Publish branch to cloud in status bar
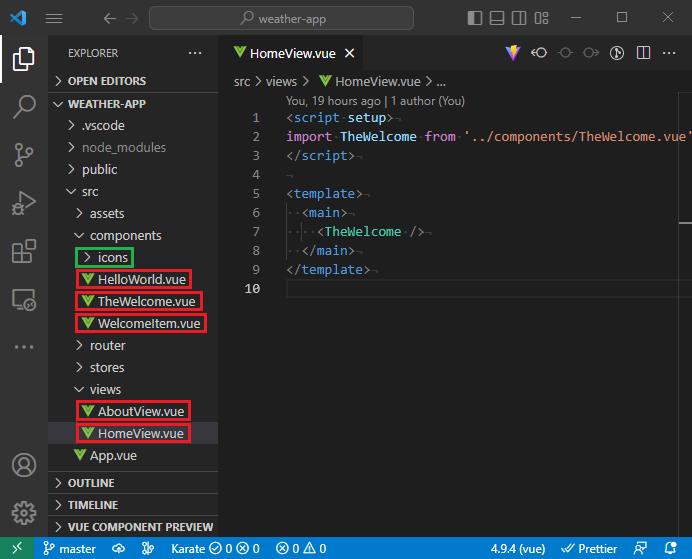 tap(118, 548)
